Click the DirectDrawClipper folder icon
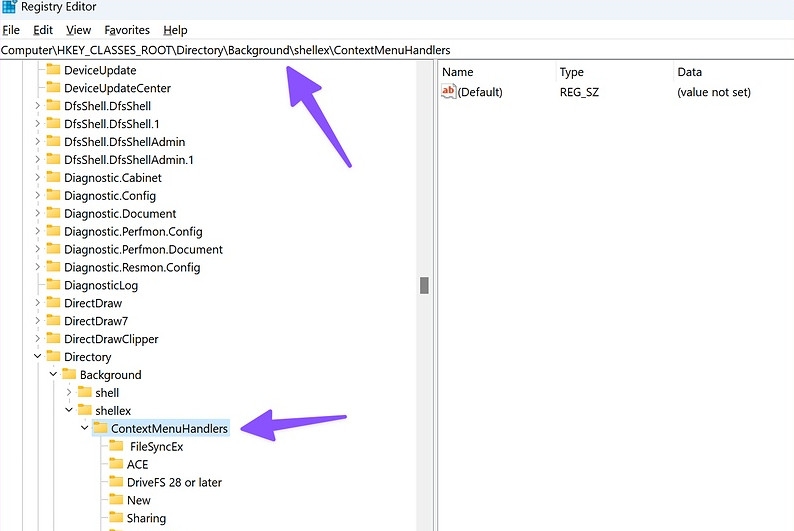 point(53,339)
